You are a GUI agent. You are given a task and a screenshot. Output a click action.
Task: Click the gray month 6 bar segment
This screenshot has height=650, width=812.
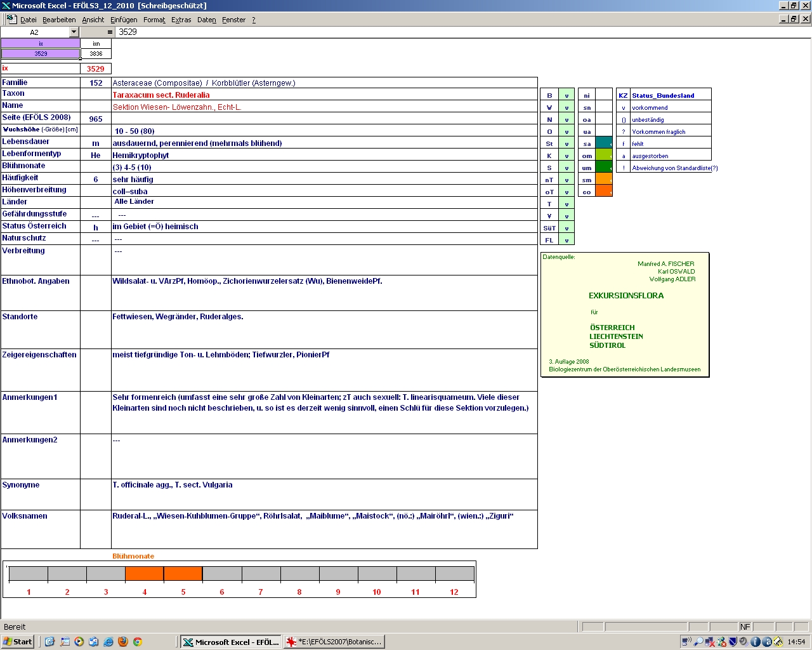click(x=222, y=574)
